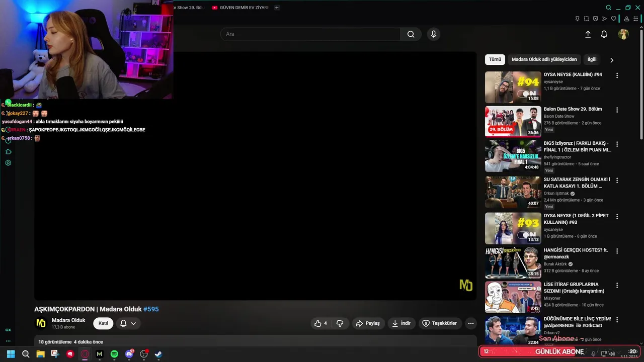Switch to Show 29. Bölüm browser tab
The image size is (644, 362).
[188, 8]
